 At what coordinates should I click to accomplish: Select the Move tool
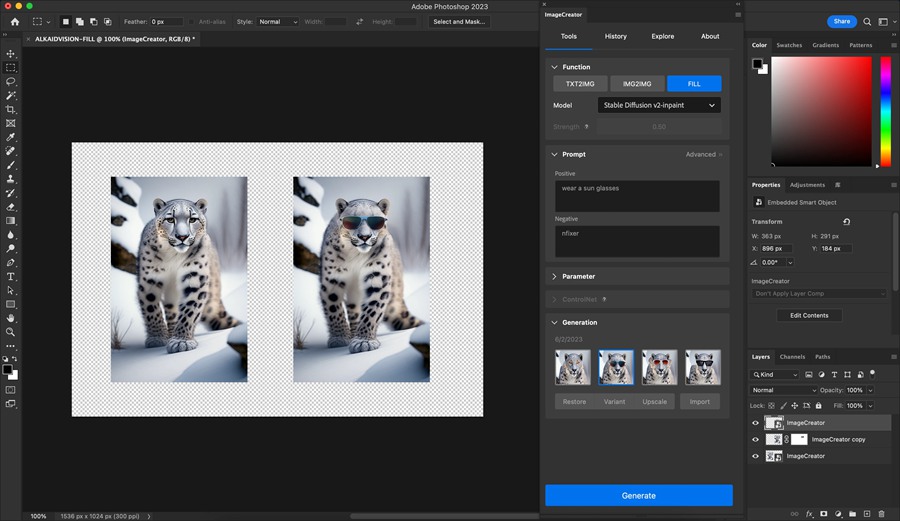point(10,53)
